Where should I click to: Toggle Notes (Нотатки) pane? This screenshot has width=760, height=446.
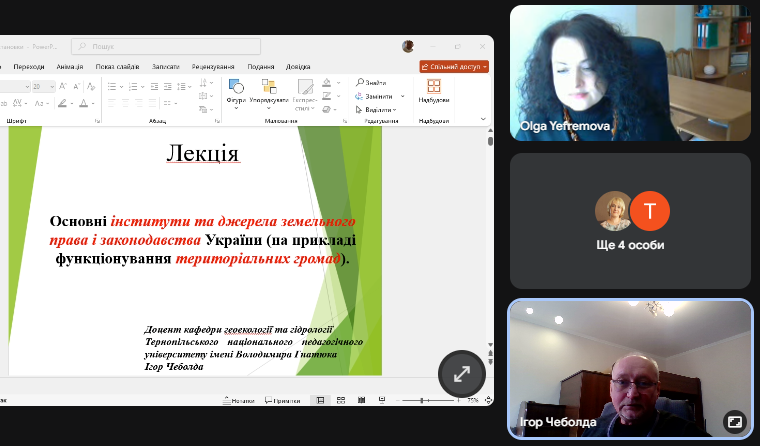(238, 400)
